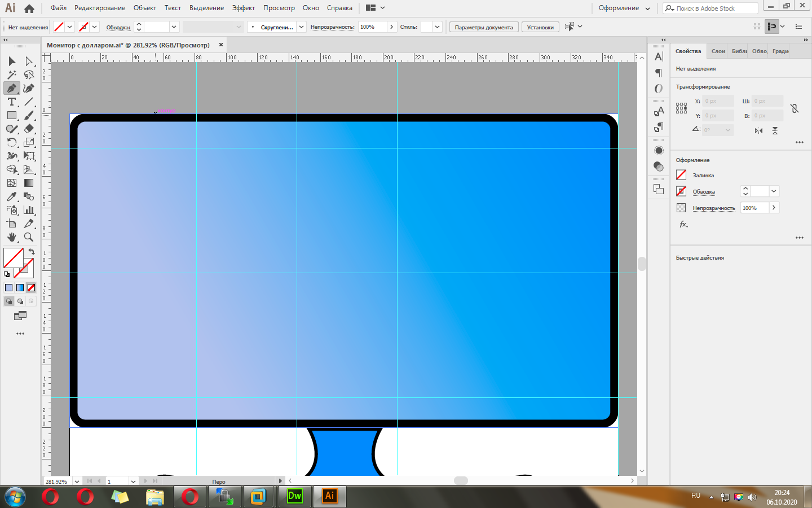Screen dimensions: 812x508
Task: Select the Type tool
Action: click(12, 102)
